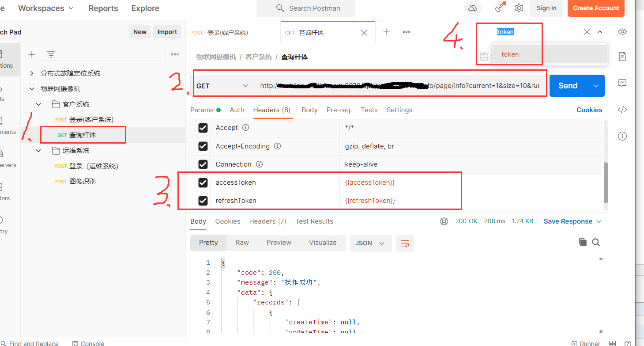This screenshot has height=346, width=644.
Task: Open the satellite capture requests icon
Action: click(500, 8)
